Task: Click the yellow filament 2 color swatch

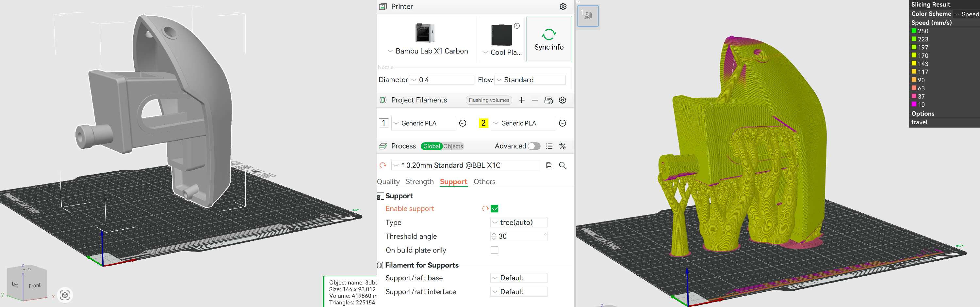Action: (483, 123)
